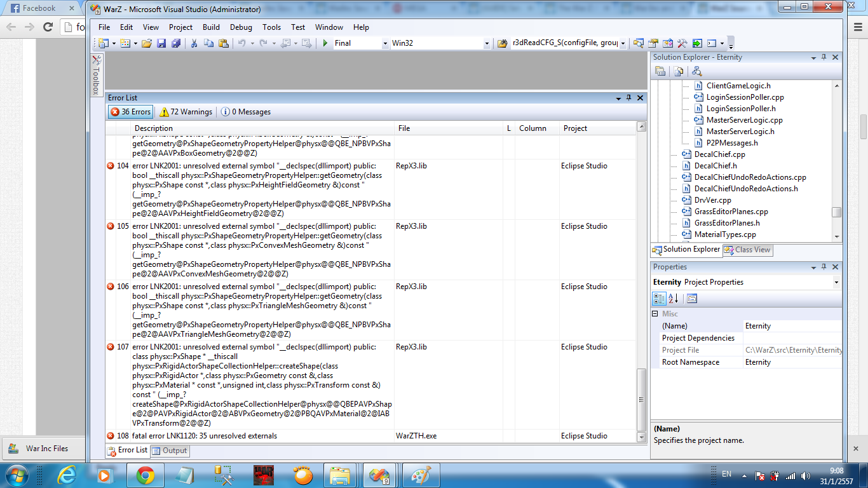Sort errors by the Column header
The width and height of the screenshot is (868, 488).
click(x=537, y=128)
